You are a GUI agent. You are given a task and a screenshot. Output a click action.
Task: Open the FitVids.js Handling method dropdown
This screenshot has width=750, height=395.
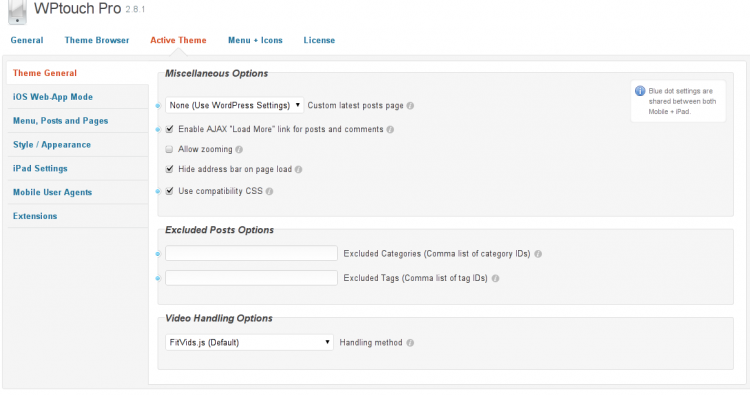tap(249, 342)
